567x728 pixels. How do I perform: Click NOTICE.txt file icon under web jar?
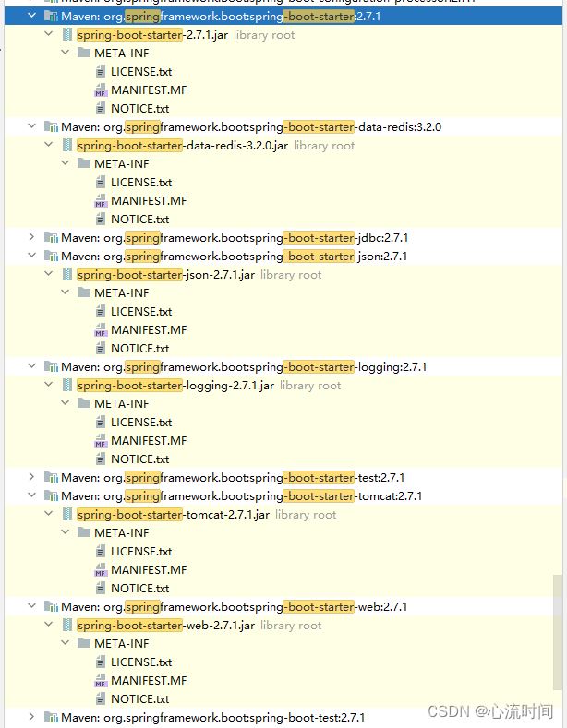click(x=101, y=698)
